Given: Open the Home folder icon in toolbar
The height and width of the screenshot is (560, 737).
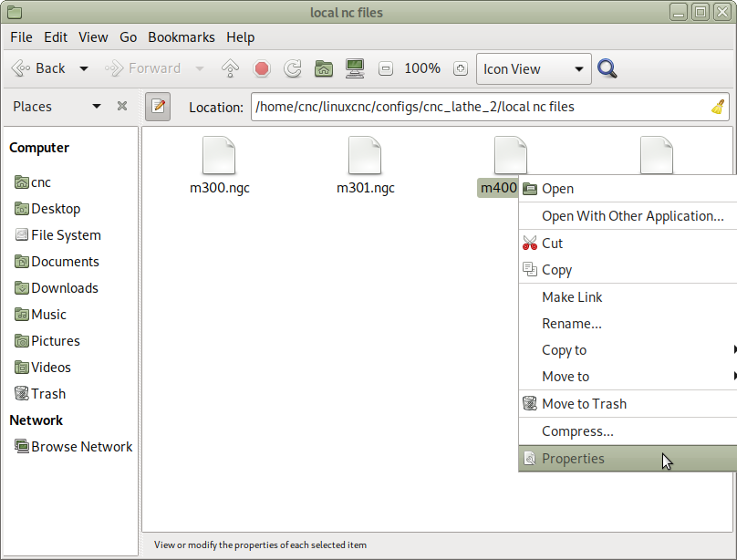Looking at the screenshot, I should coord(324,68).
